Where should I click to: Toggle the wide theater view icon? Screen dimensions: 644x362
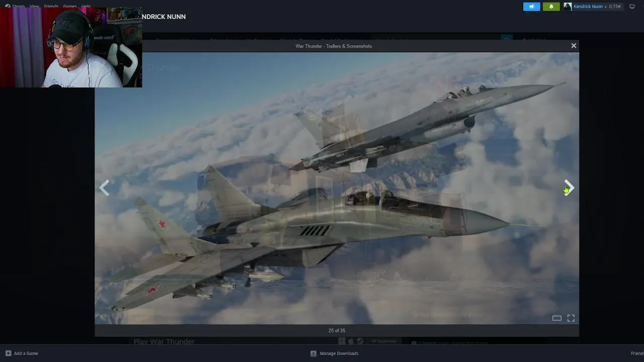coord(557,318)
